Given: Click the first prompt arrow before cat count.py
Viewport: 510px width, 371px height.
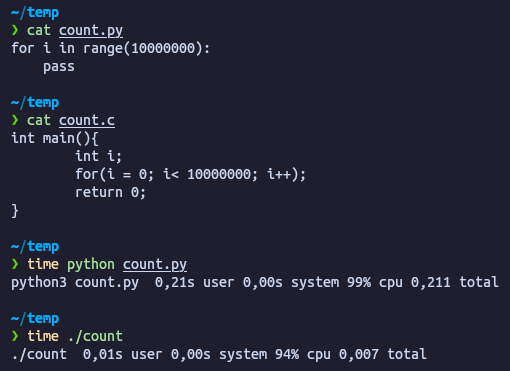Looking at the screenshot, I should coord(15,30).
